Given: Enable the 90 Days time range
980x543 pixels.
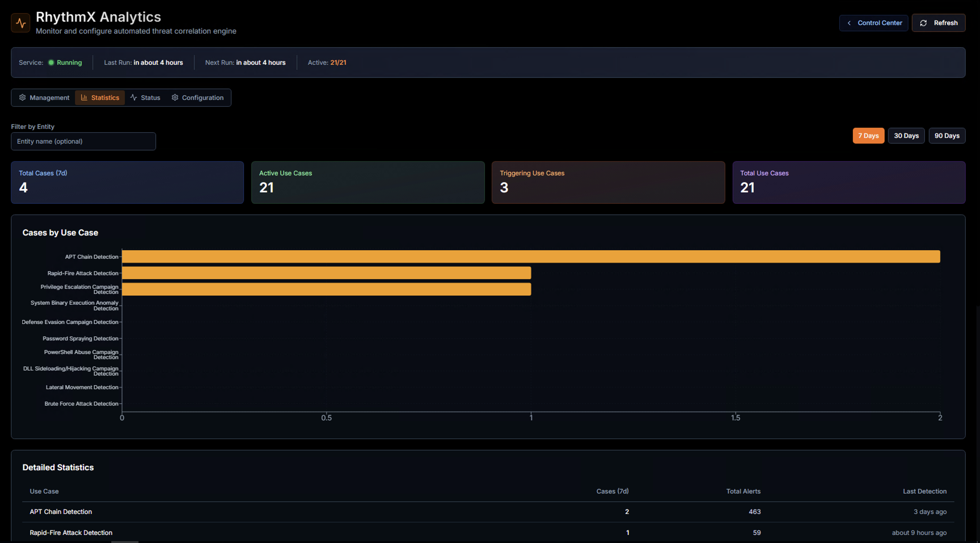Looking at the screenshot, I should 947,135.
